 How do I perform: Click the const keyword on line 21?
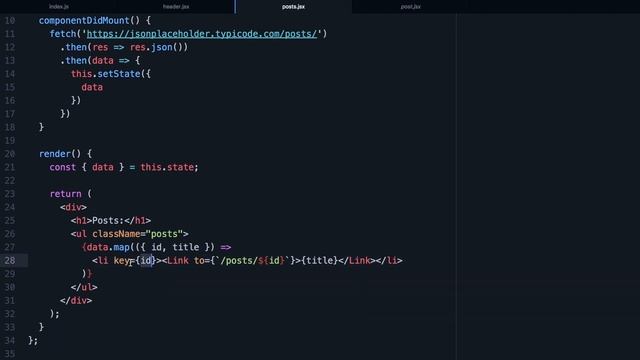coord(62,167)
